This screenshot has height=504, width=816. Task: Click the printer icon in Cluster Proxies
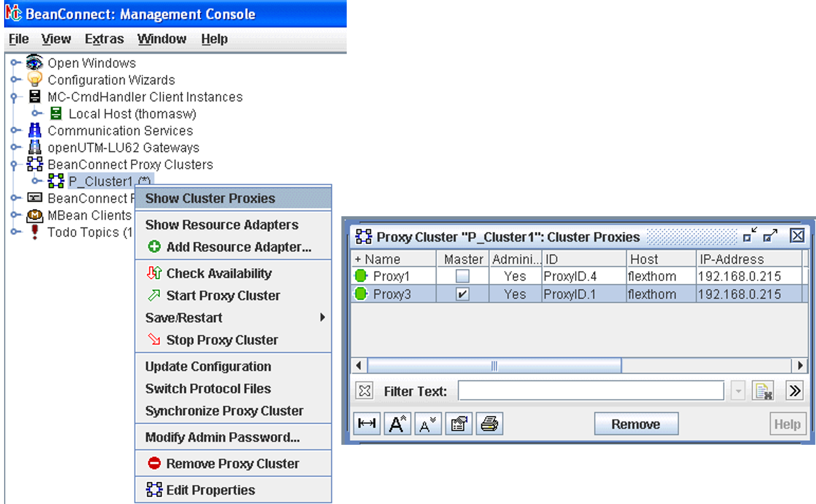pos(489,423)
